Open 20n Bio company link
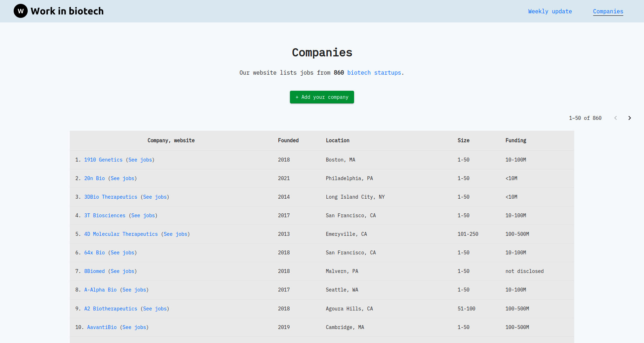 tap(95, 178)
